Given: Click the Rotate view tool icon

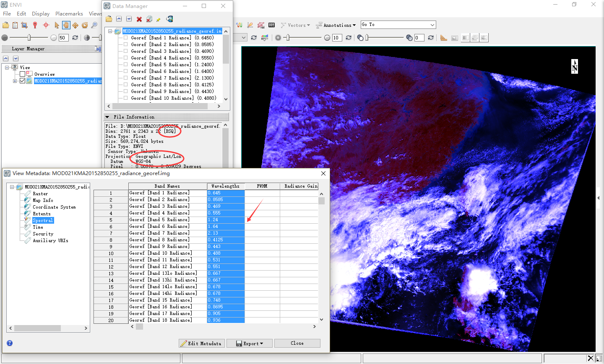Looking at the screenshot, I should pos(85,25).
